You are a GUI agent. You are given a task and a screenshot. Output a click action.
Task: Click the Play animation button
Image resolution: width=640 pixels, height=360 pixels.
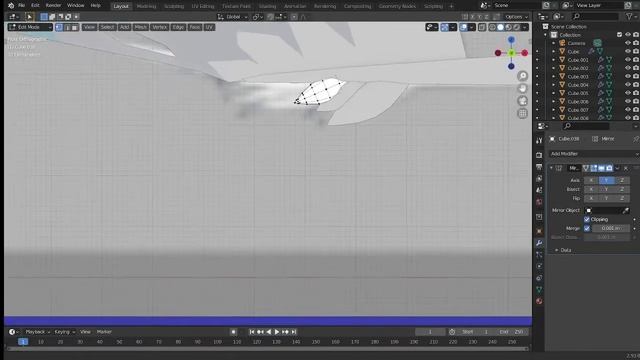(x=277, y=332)
